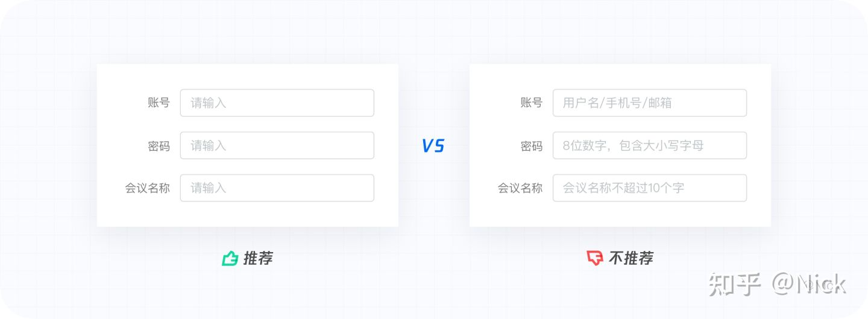Click the 推荐 caption under the left card

pyautogui.click(x=258, y=259)
